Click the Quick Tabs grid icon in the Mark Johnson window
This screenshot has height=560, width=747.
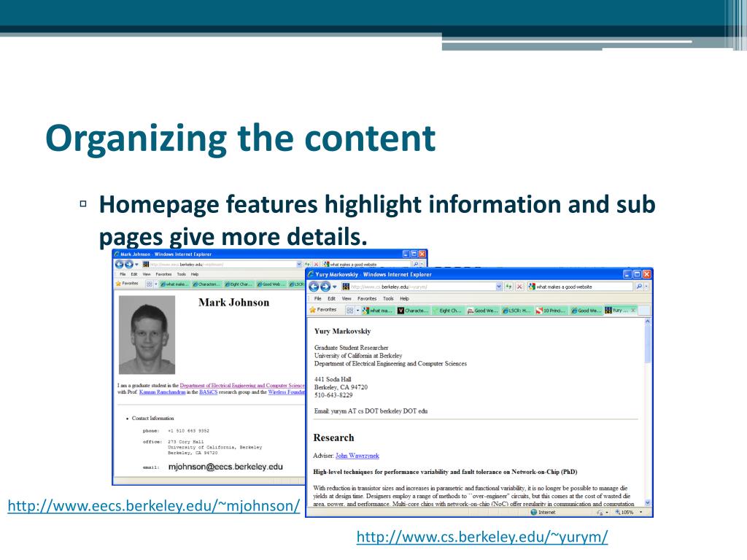(149, 284)
